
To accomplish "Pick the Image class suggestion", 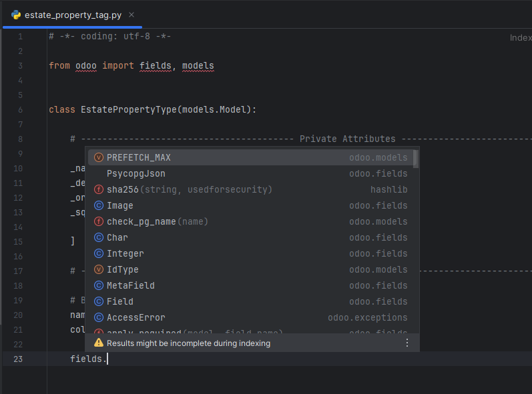I will pyautogui.click(x=251, y=205).
